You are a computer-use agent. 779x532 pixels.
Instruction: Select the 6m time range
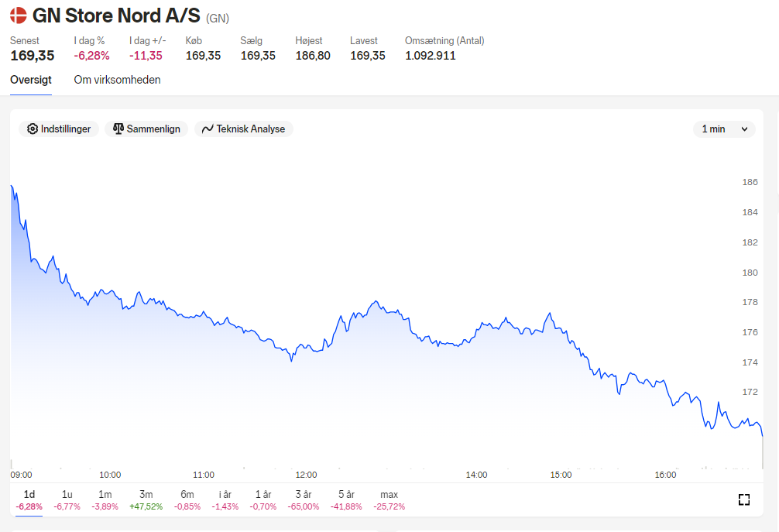[x=187, y=499]
